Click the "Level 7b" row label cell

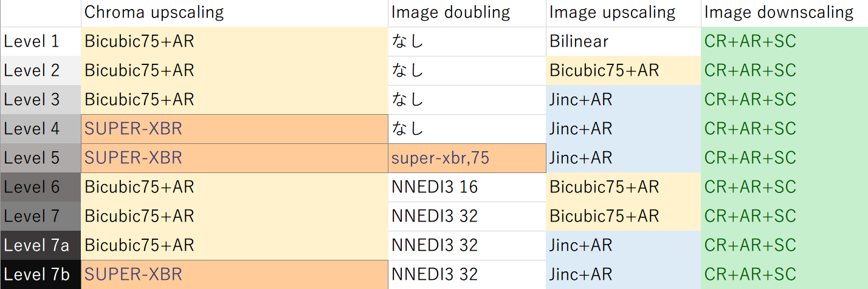(x=40, y=274)
